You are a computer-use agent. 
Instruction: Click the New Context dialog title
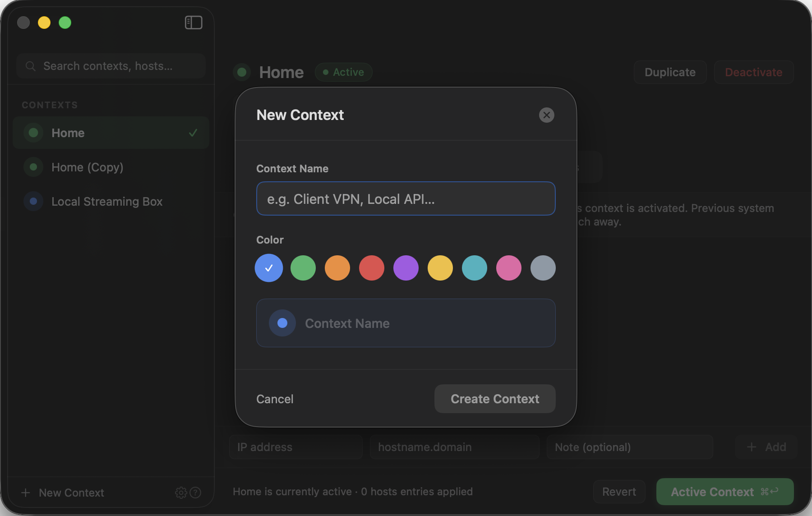[x=300, y=115]
